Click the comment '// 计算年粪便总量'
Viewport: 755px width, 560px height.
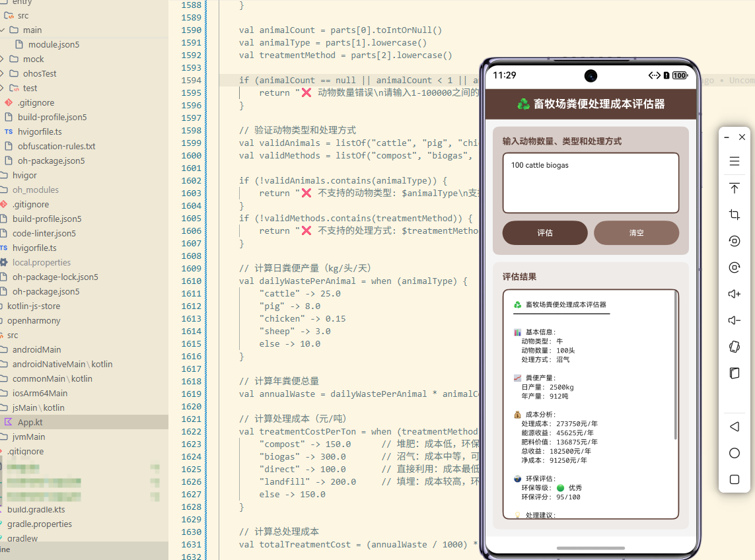(x=279, y=381)
